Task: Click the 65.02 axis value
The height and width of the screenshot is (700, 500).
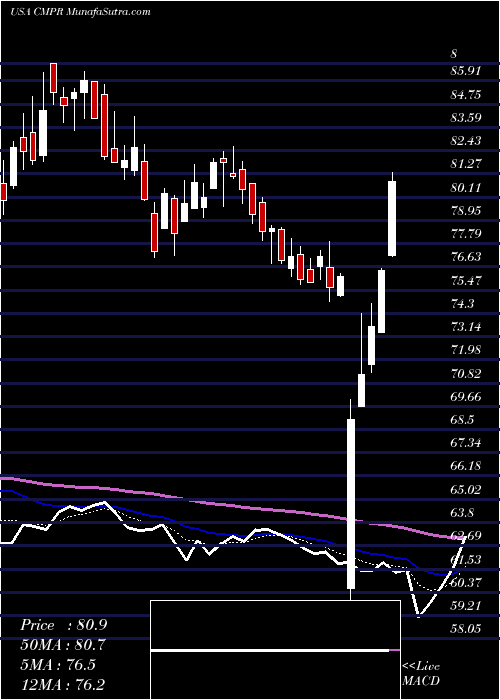Action: [x=466, y=490]
